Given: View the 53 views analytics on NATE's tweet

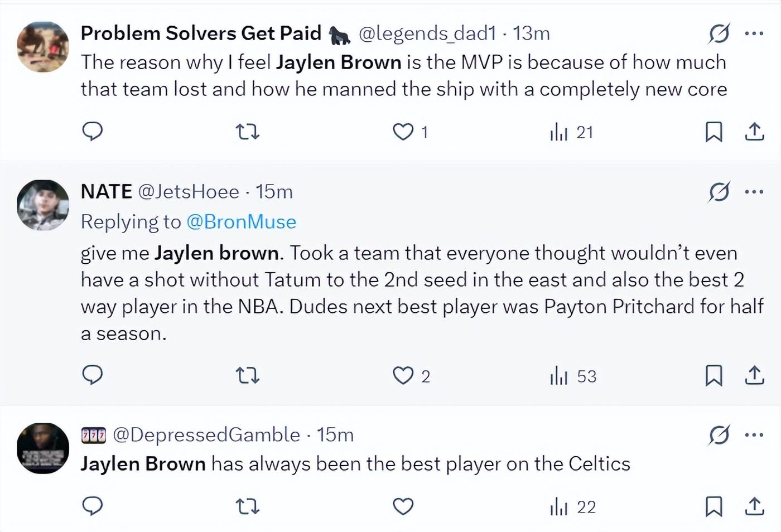Looking at the screenshot, I should (573, 376).
